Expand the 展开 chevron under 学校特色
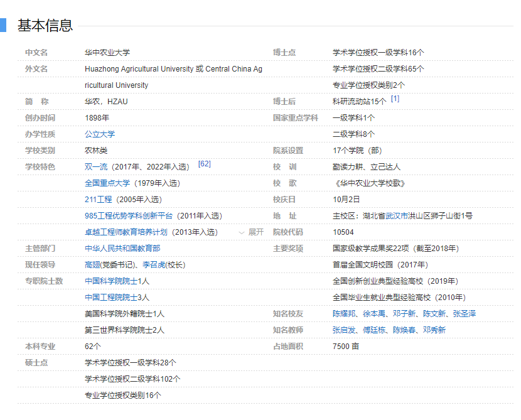Screen dimensions: 521x420 (x=251, y=232)
